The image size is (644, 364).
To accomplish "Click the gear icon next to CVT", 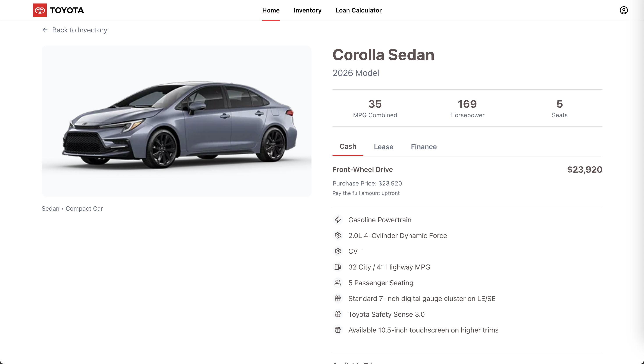I will (x=338, y=251).
